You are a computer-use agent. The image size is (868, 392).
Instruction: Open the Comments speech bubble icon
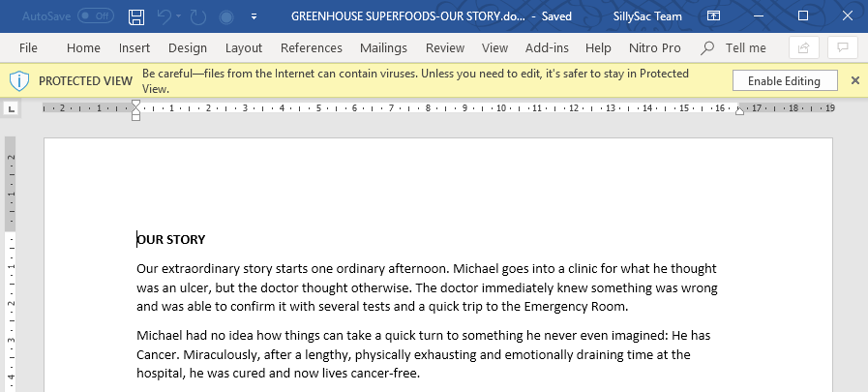(x=843, y=48)
